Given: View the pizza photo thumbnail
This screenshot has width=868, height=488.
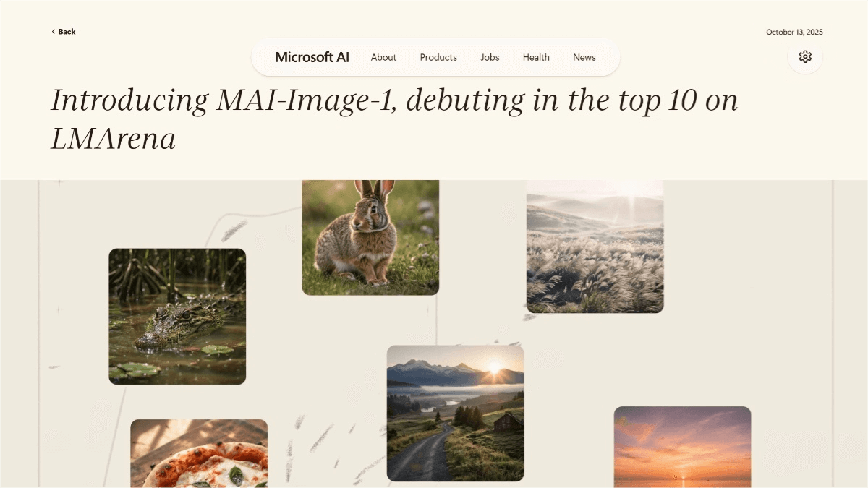Looking at the screenshot, I should (199, 453).
